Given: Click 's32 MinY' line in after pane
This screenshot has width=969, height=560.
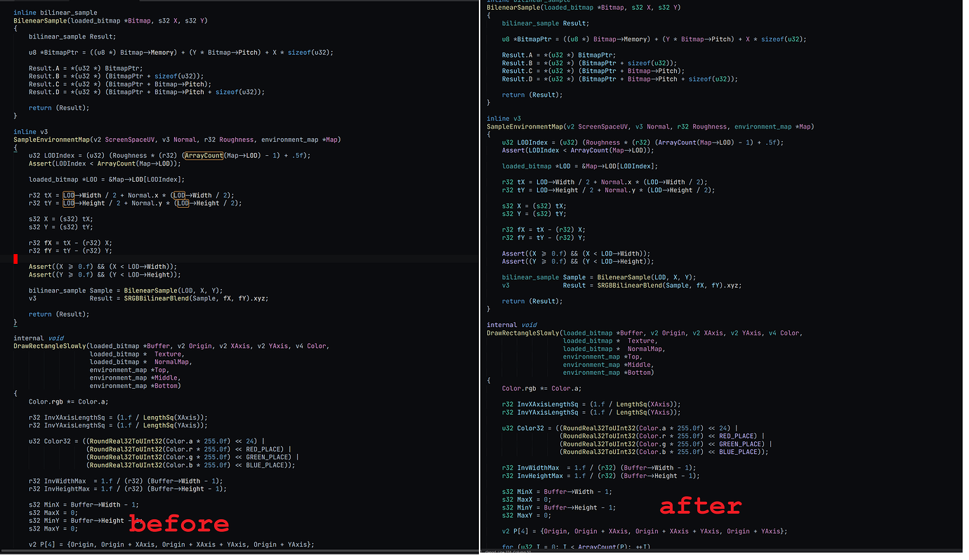Looking at the screenshot, I should 558,507.
